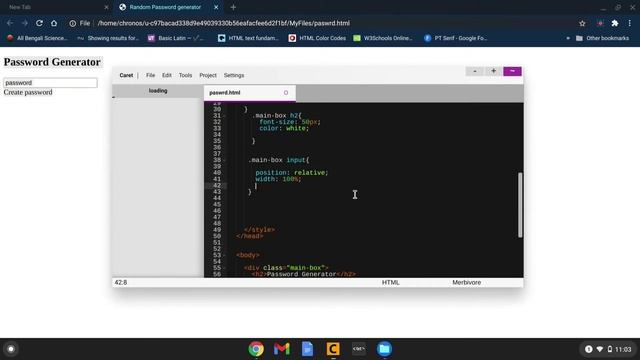Click cursor position 42:8 in status bar

click(121, 282)
